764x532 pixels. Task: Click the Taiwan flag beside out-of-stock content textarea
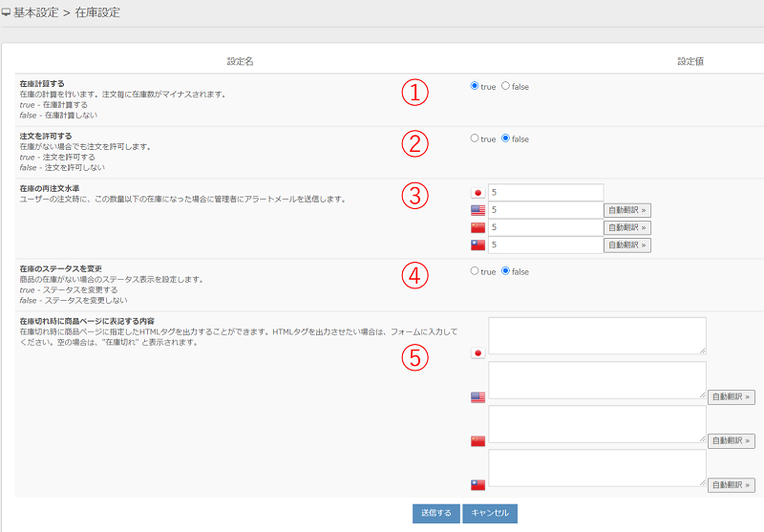[477, 485]
